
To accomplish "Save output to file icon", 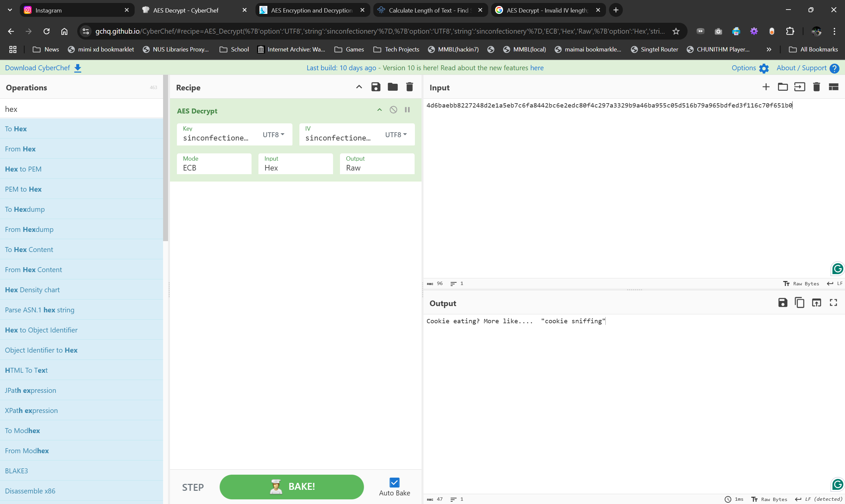I will (783, 302).
